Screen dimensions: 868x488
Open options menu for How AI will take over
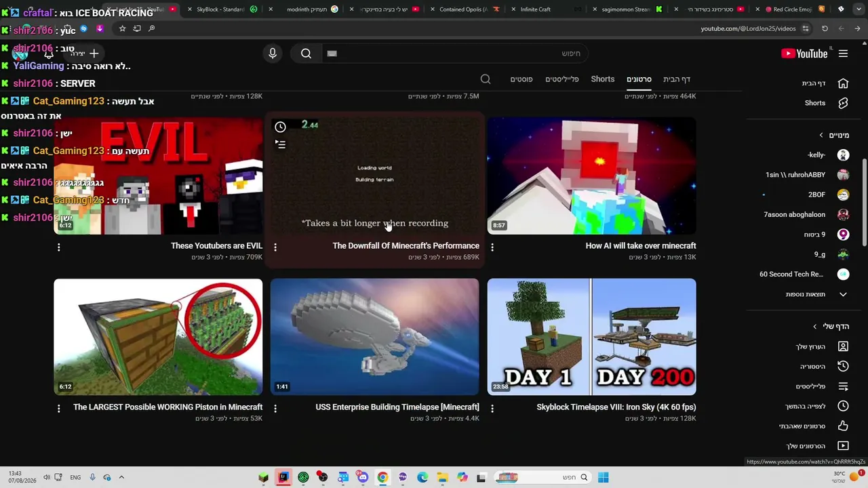tap(492, 247)
